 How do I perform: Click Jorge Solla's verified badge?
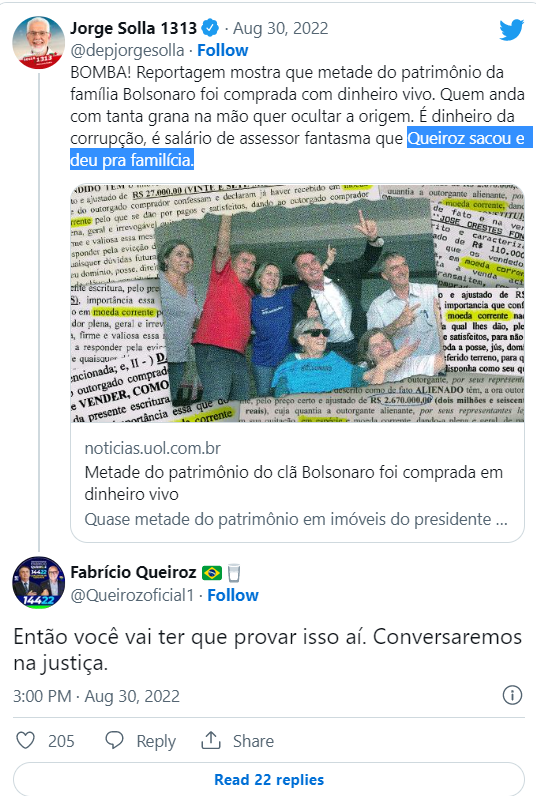pyautogui.click(x=210, y=28)
